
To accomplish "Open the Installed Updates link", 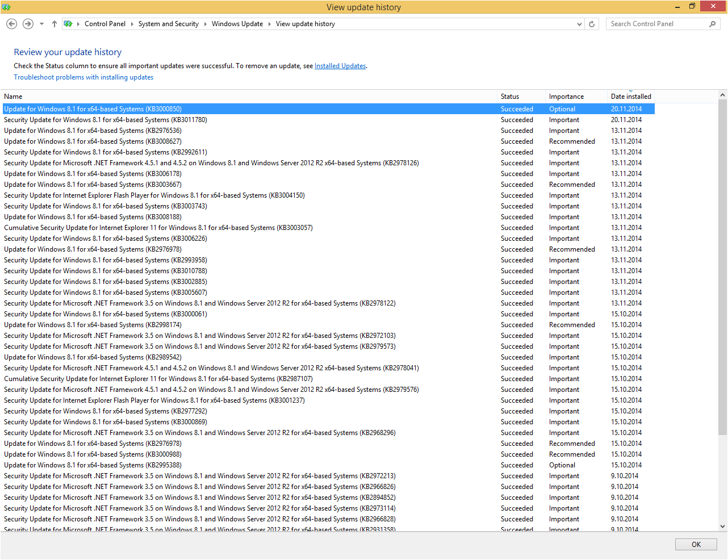I will [340, 66].
